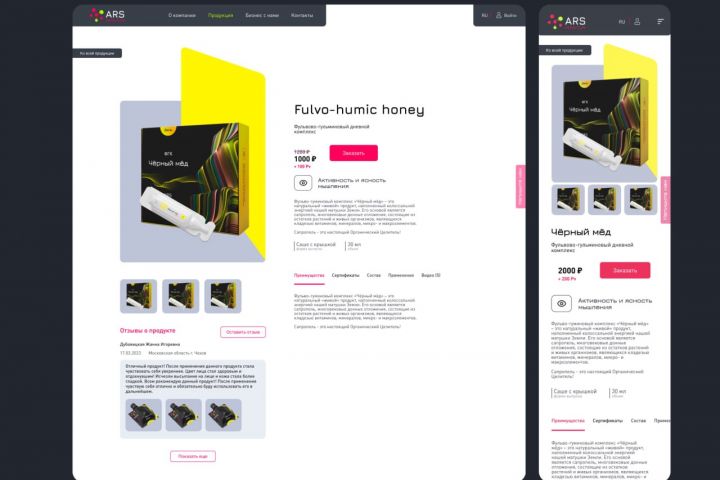Go back via the dark all-products link on desktop
The height and width of the screenshot is (480, 720).
(x=97, y=53)
